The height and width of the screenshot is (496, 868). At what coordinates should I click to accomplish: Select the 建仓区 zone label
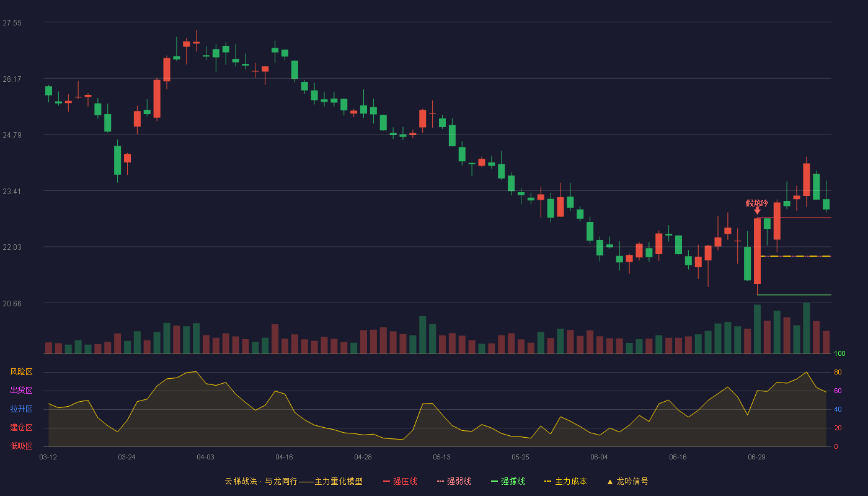coord(22,428)
